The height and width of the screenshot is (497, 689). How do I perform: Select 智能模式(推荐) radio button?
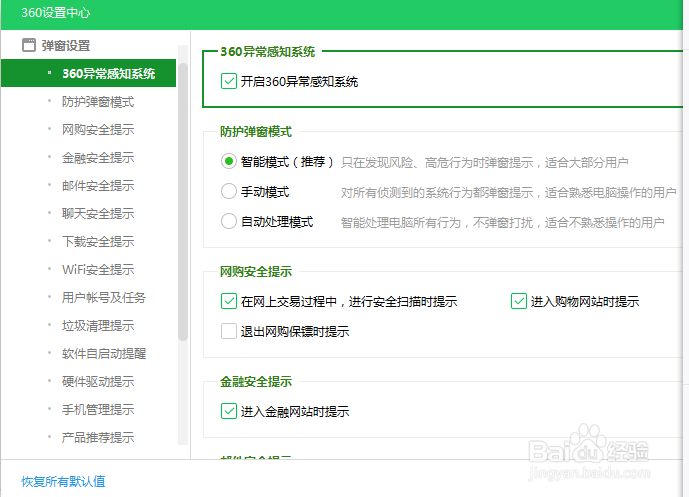pos(228,162)
